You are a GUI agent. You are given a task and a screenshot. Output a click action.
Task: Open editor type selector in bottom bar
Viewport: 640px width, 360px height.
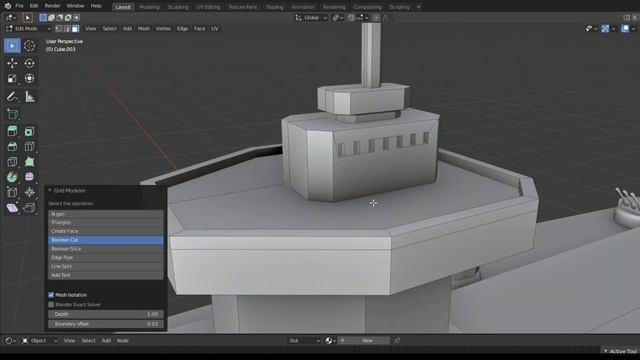coord(10,340)
